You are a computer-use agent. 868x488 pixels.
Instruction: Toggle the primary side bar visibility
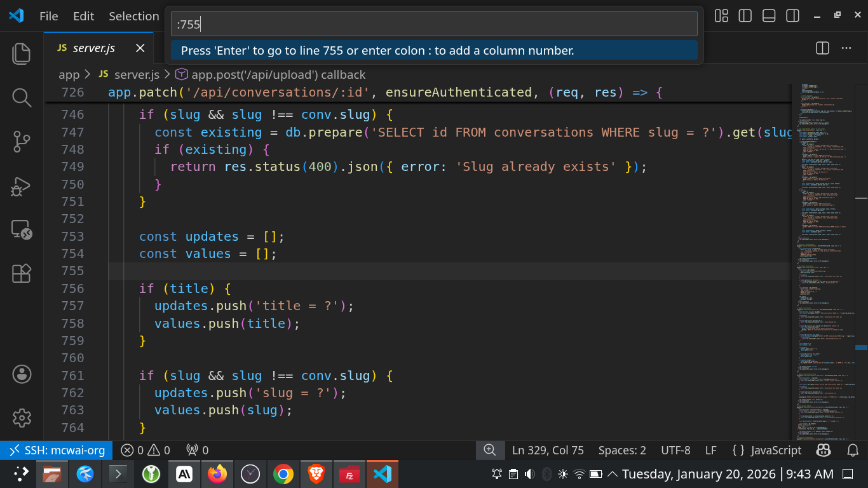[x=744, y=16]
